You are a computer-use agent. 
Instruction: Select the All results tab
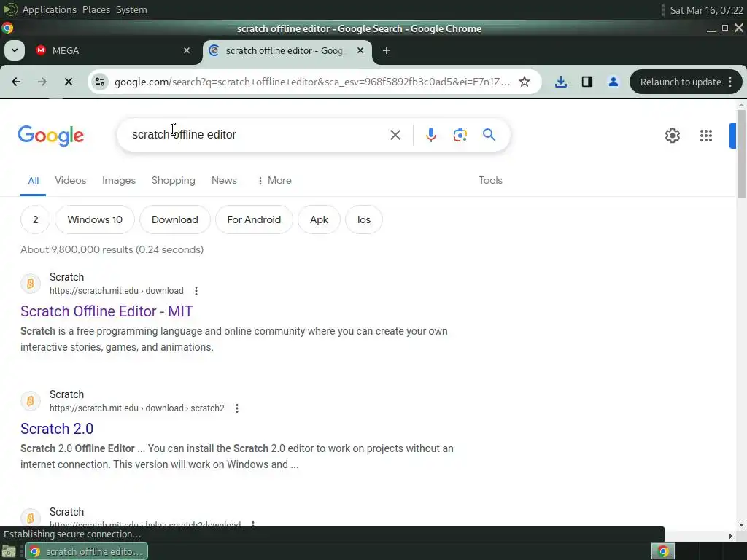(33, 181)
